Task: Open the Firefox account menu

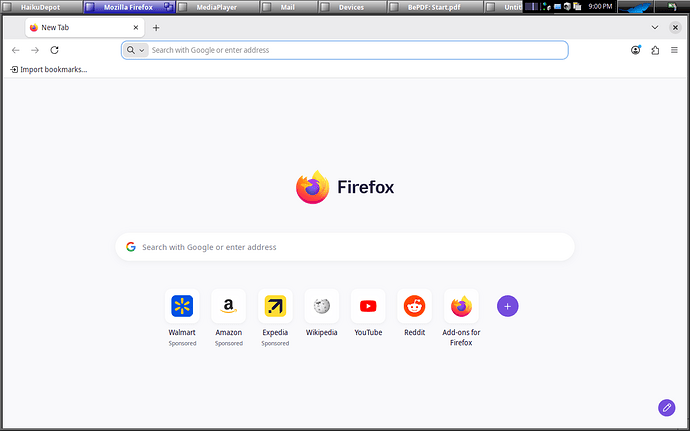Action: pos(635,50)
